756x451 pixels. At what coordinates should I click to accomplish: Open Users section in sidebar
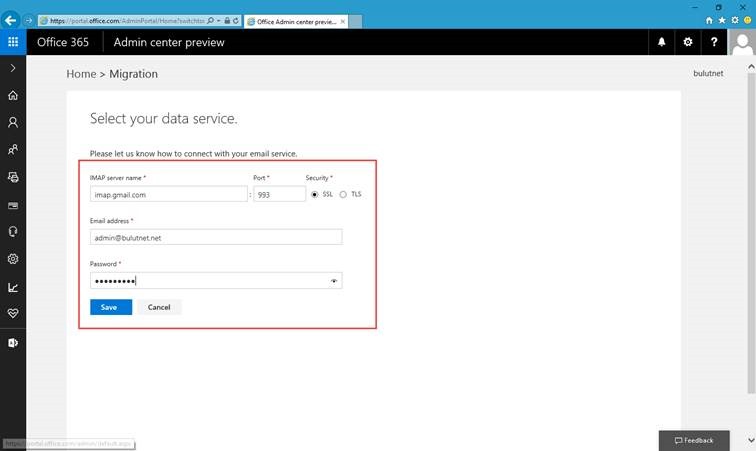(x=13, y=123)
